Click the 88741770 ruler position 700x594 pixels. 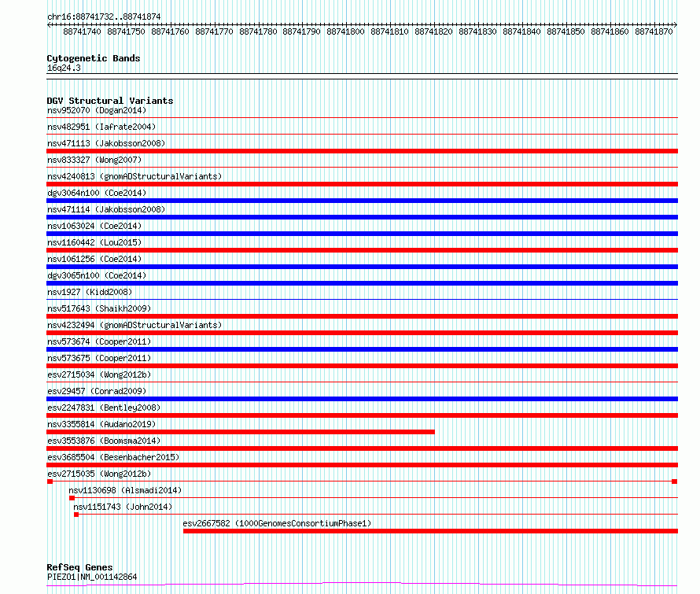click(x=214, y=31)
